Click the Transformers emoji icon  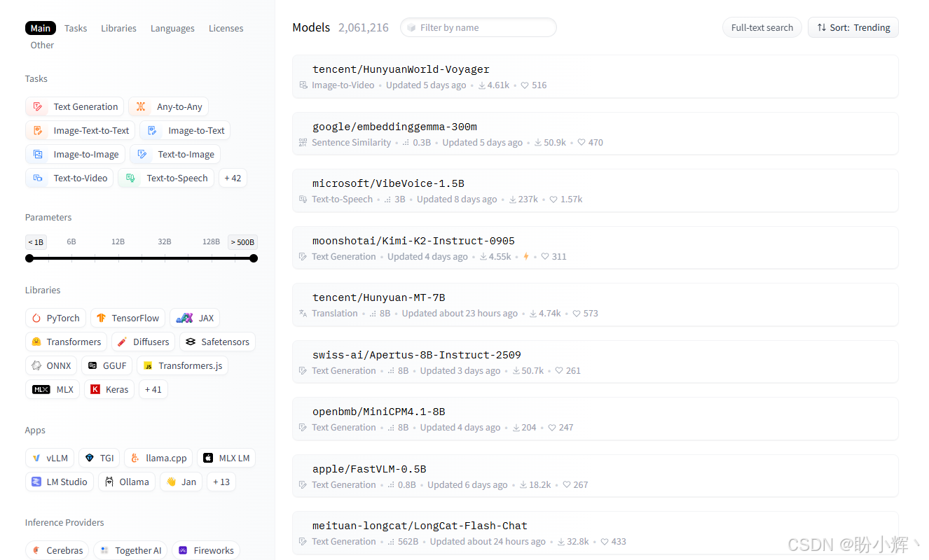point(36,342)
